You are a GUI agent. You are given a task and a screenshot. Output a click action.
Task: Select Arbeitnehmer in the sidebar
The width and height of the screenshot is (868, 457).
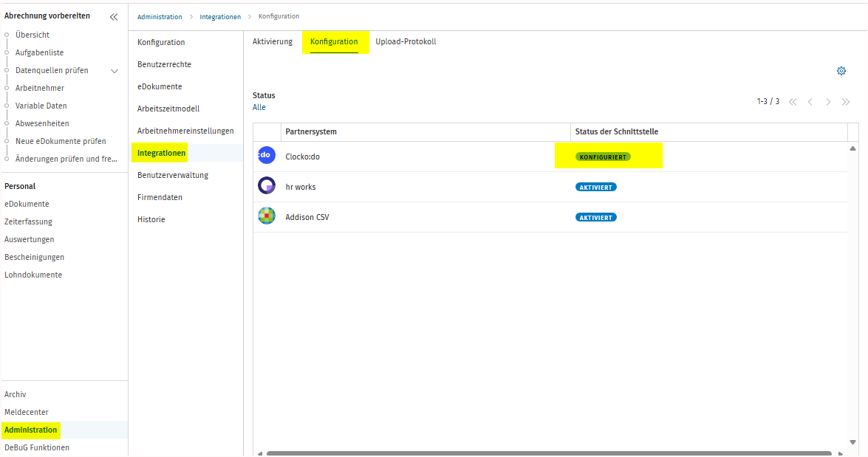point(40,88)
